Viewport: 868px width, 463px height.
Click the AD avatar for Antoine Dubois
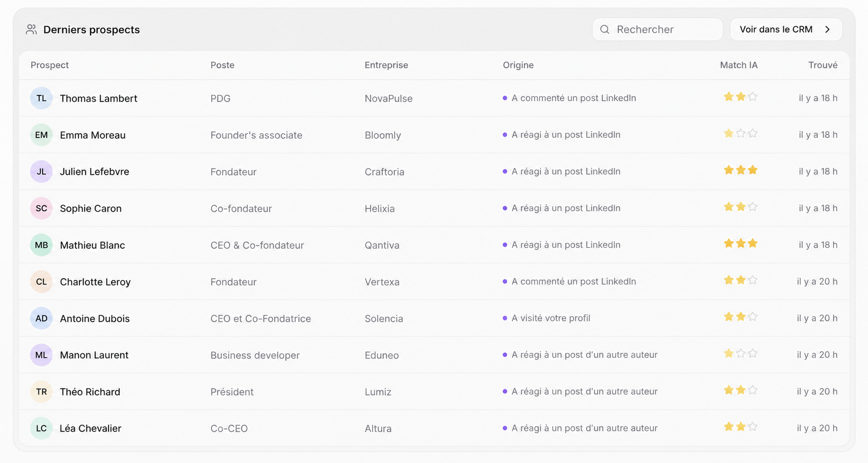click(41, 318)
